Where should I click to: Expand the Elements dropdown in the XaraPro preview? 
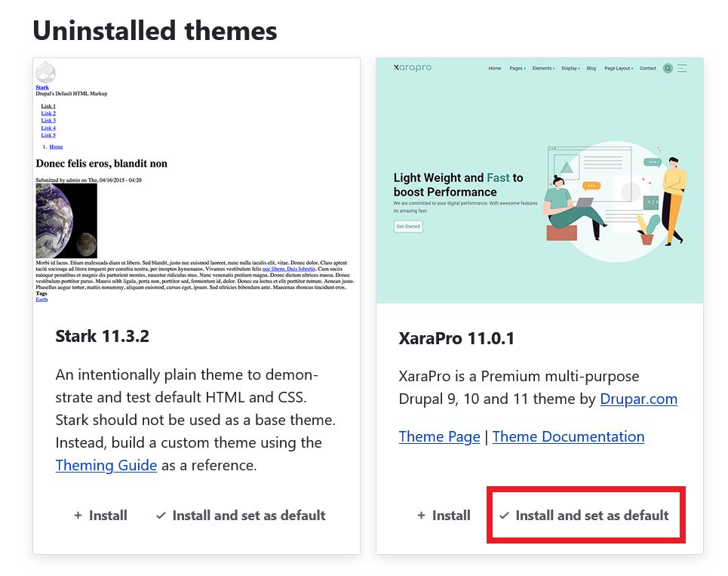pyautogui.click(x=543, y=68)
